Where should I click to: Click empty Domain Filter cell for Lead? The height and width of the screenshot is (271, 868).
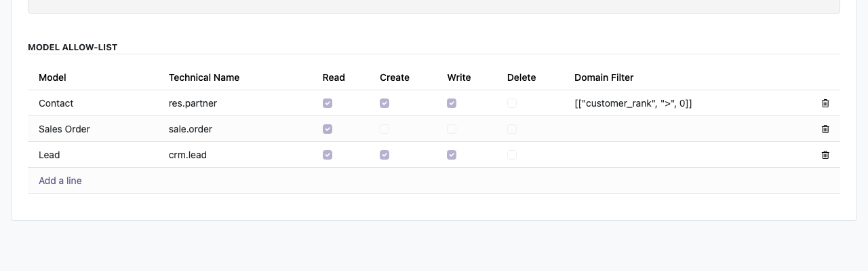690,155
